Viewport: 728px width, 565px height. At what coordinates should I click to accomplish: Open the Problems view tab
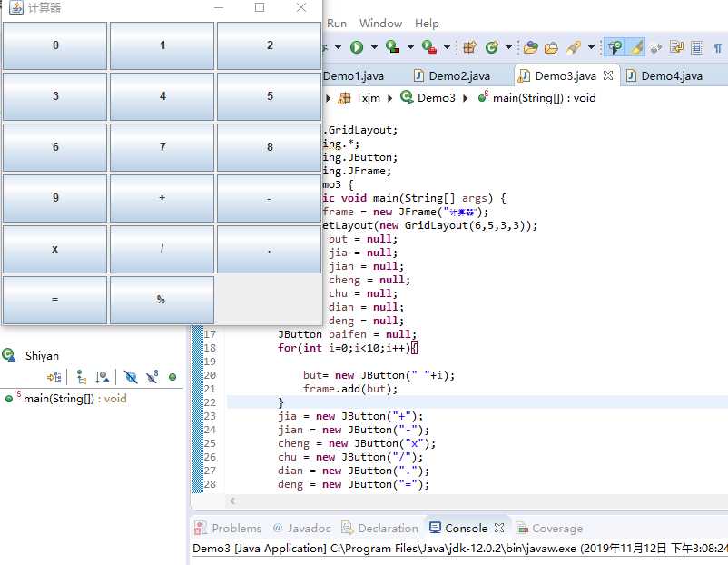[228, 529]
